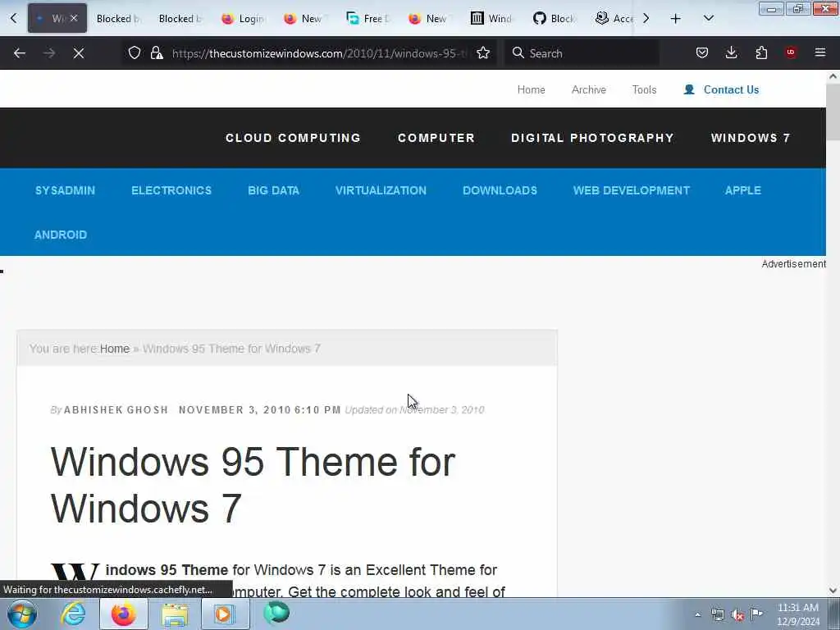Click the page vertical scrollbar thumb
840x630 pixels.
(833, 112)
